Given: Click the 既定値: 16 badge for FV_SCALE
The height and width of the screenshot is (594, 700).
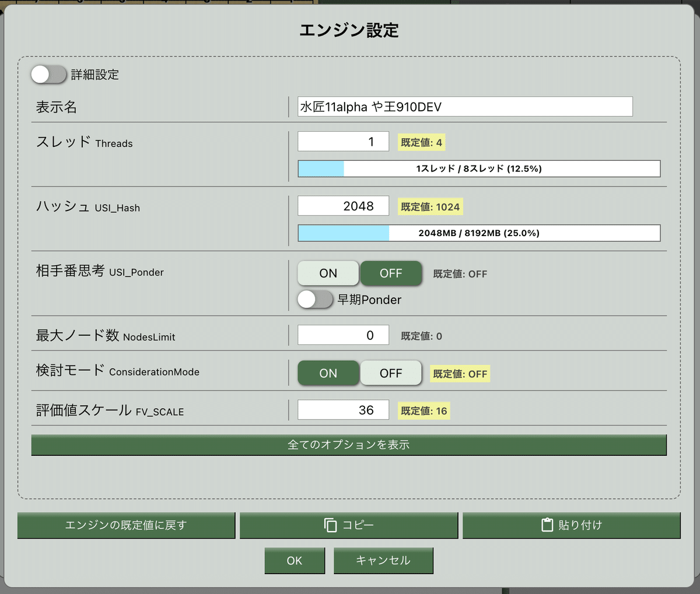Looking at the screenshot, I should pyautogui.click(x=423, y=410).
